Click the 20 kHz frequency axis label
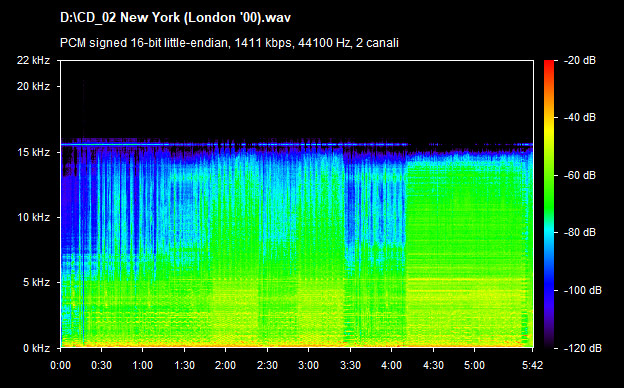624x388 pixels. (33, 86)
